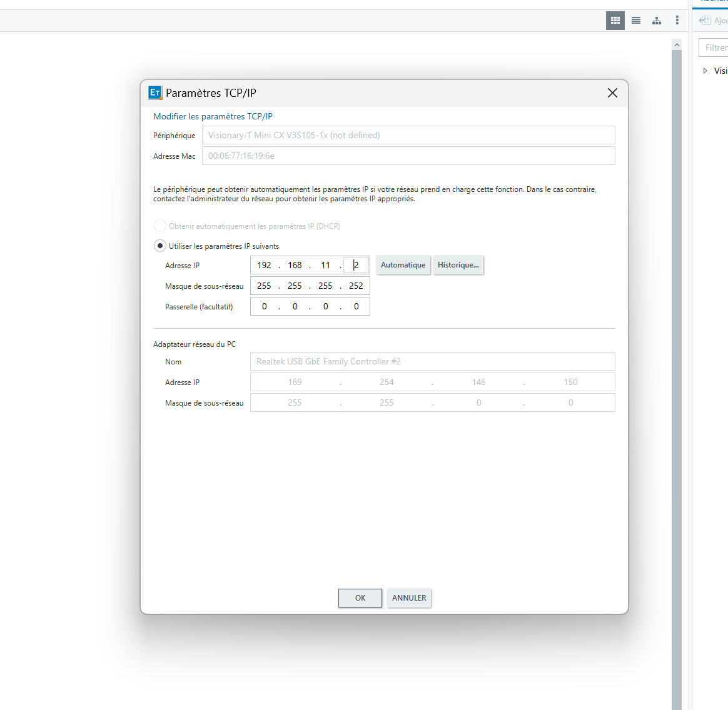Confirm with the OK button
This screenshot has width=728, height=710.
coord(360,597)
